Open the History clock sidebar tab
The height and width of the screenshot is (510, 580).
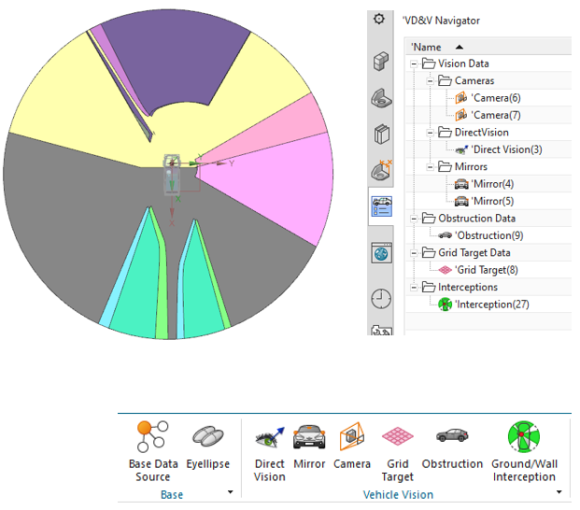tap(381, 298)
